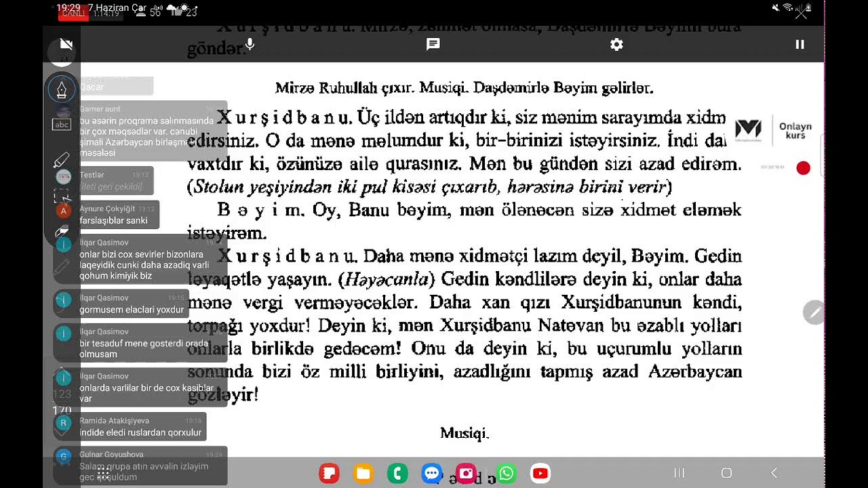Click the A avatar of Aynure
The height and width of the screenshot is (488, 868).
[x=64, y=211]
